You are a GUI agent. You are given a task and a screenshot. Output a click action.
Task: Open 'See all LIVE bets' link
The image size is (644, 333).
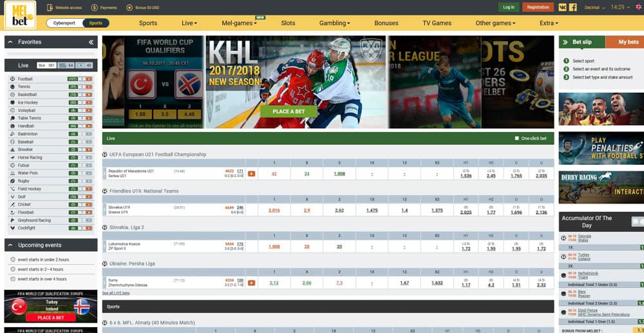point(116,293)
